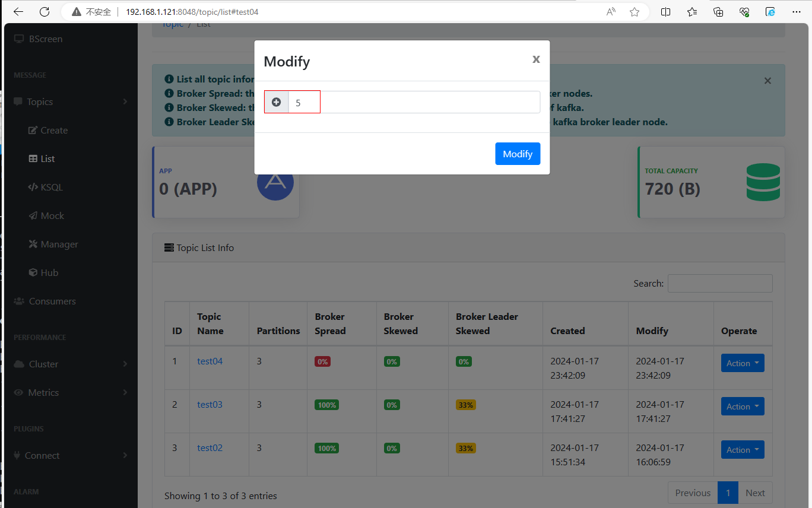The image size is (812, 508).
Task: Click the plus icon in Modify dialog
Action: coord(276,102)
